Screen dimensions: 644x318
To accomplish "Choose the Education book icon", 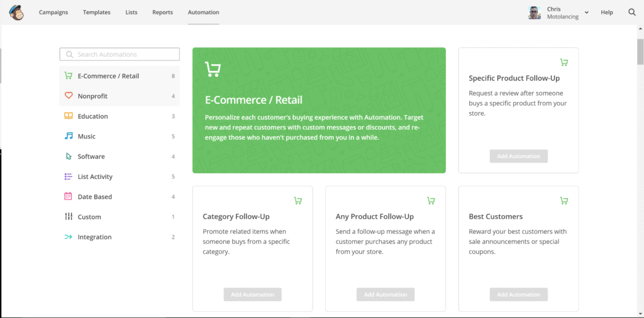I will 69,116.
